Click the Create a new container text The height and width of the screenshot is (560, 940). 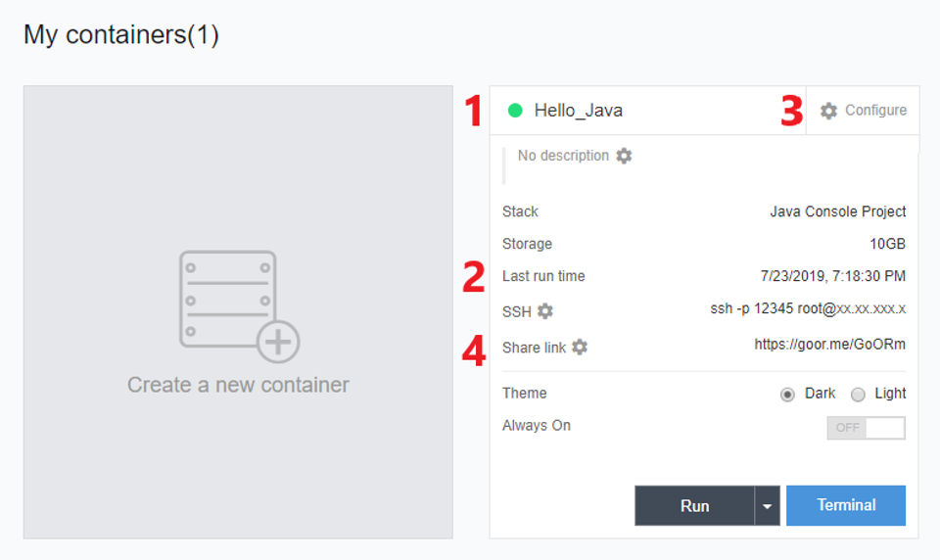(x=238, y=385)
